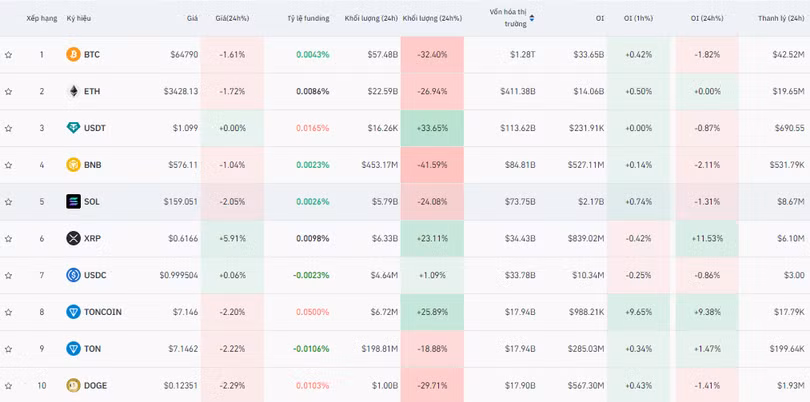This screenshot has width=810, height=402.
Task: Click the Ethereum ETH coin icon
Action: pos(73,91)
